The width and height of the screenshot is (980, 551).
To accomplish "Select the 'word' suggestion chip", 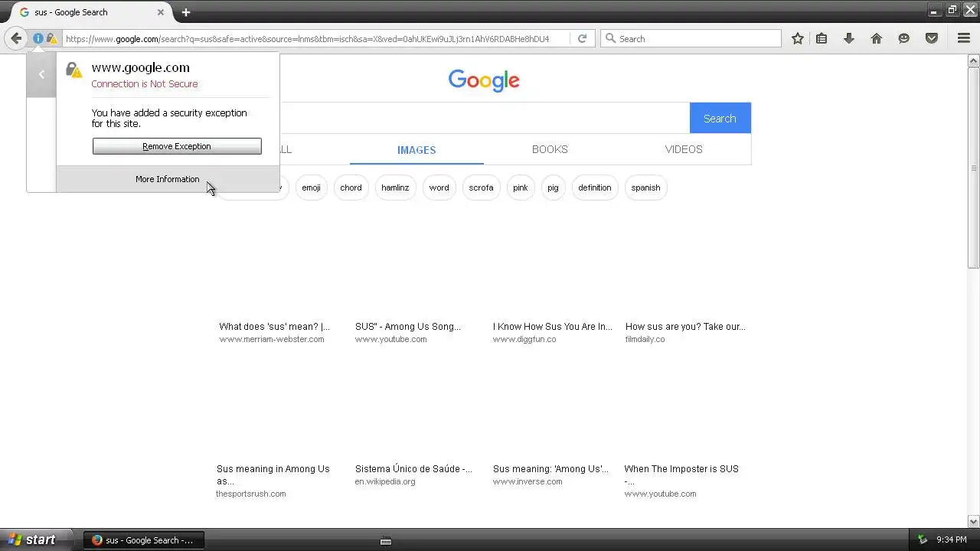I will pos(439,187).
